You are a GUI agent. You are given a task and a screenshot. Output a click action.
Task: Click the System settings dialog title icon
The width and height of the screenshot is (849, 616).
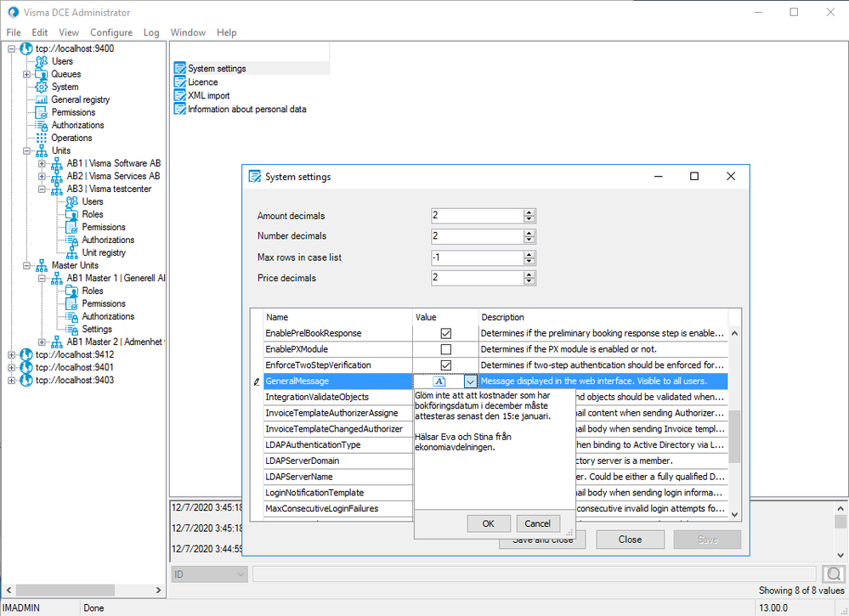pyautogui.click(x=254, y=177)
